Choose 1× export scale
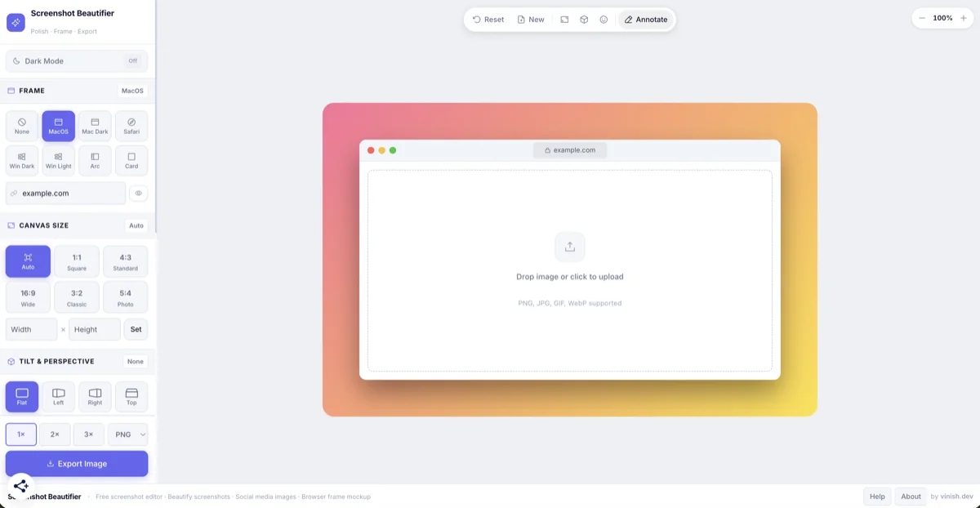 pyautogui.click(x=21, y=434)
